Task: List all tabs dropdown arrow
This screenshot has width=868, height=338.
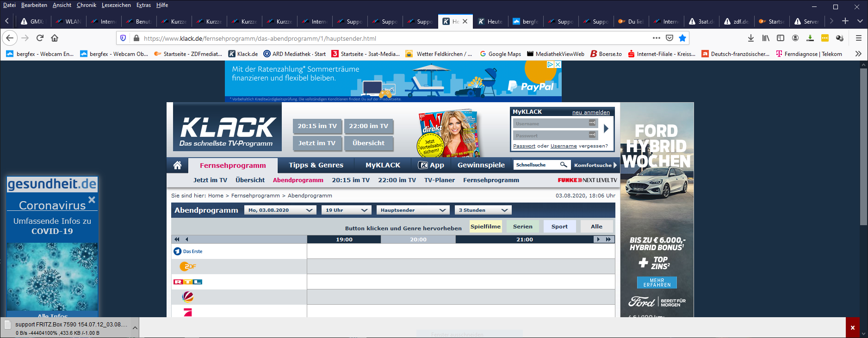Action: click(x=860, y=21)
